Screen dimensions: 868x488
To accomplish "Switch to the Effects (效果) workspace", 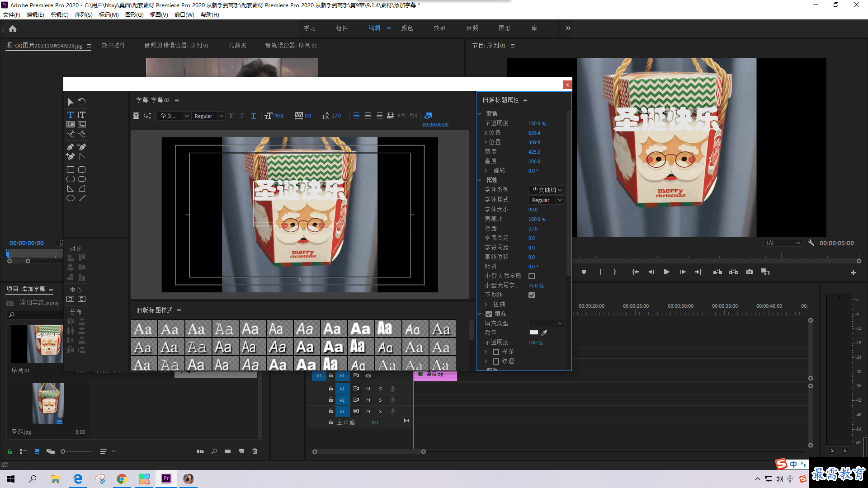I will (x=439, y=28).
